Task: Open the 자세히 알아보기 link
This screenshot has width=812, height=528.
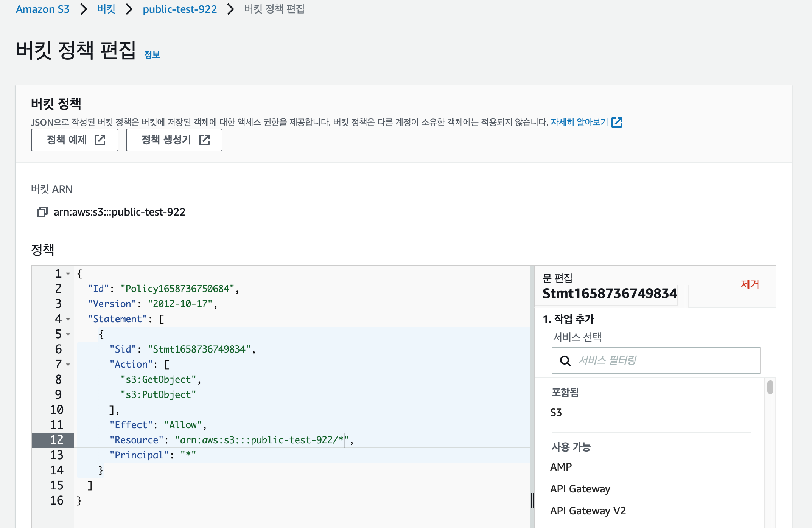Action: (579, 122)
